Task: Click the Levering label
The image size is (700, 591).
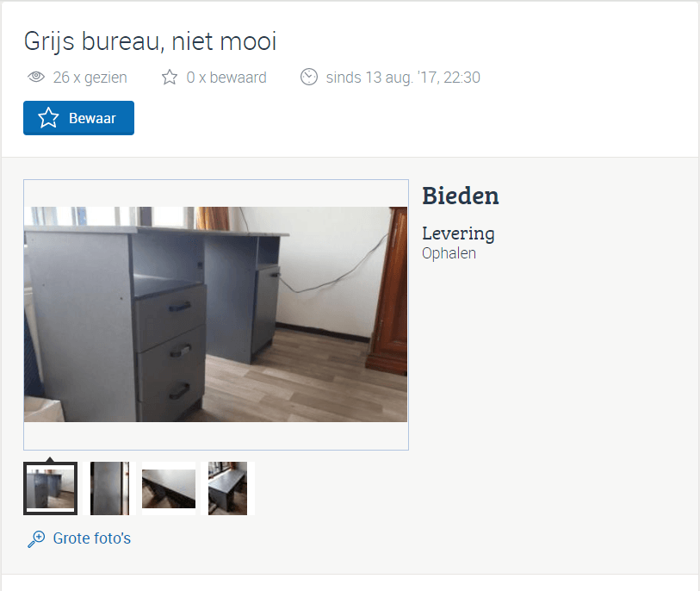Action: [x=458, y=233]
